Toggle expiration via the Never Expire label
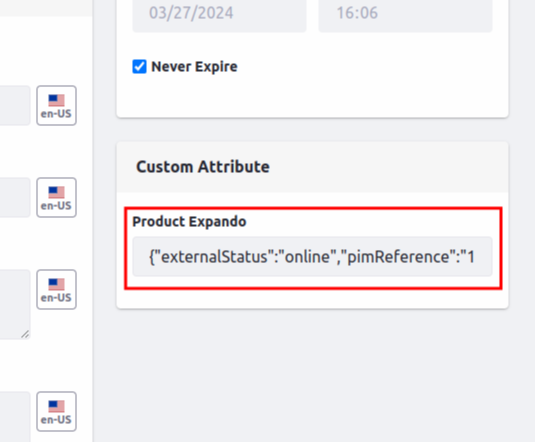Image resolution: width=535 pixels, height=442 pixels. pyautogui.click(x=194, y=67)
